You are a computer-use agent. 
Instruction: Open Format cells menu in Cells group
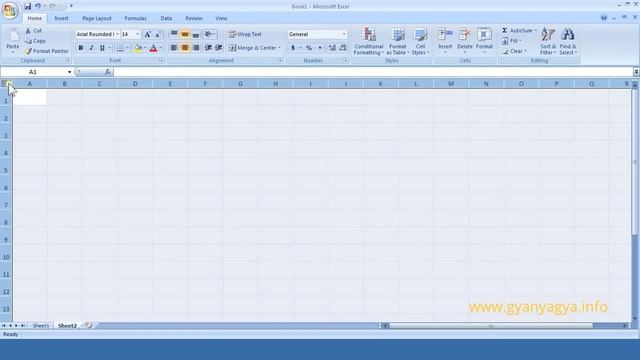(484, 40)
